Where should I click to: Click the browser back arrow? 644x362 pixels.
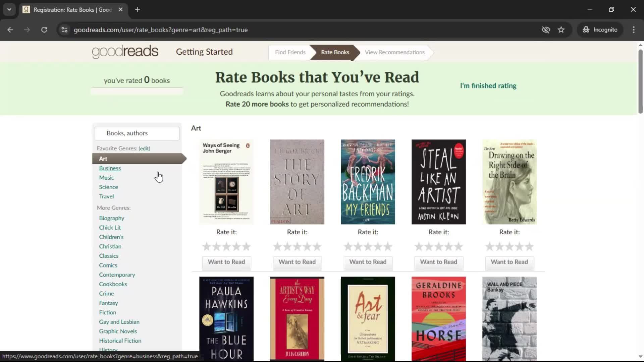10,30
